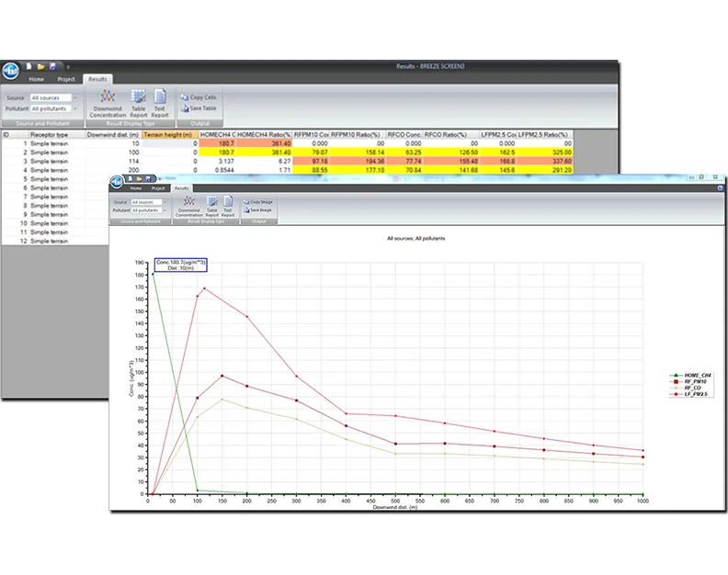Image resolution: width=728 pixels, height=575 pixels.
Task: Switch to Home tab in back window
Action: (36, 79)
